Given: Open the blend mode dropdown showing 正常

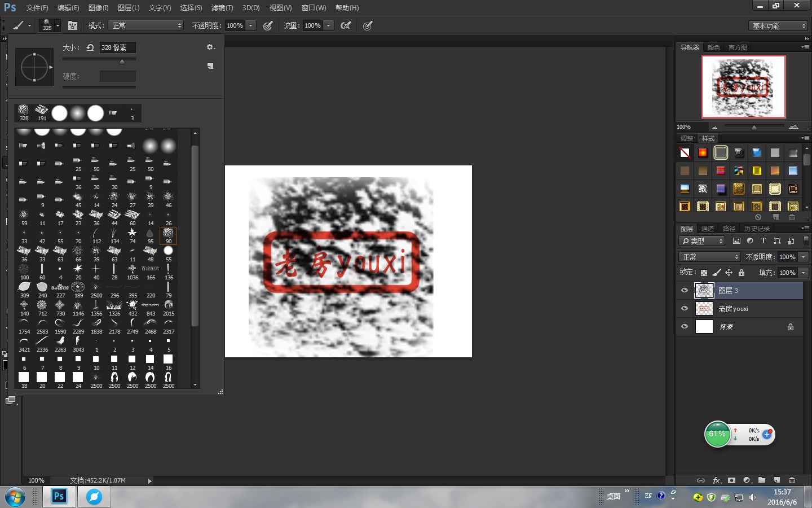Looking at the screenshot, I should click(x=708, y=256).
